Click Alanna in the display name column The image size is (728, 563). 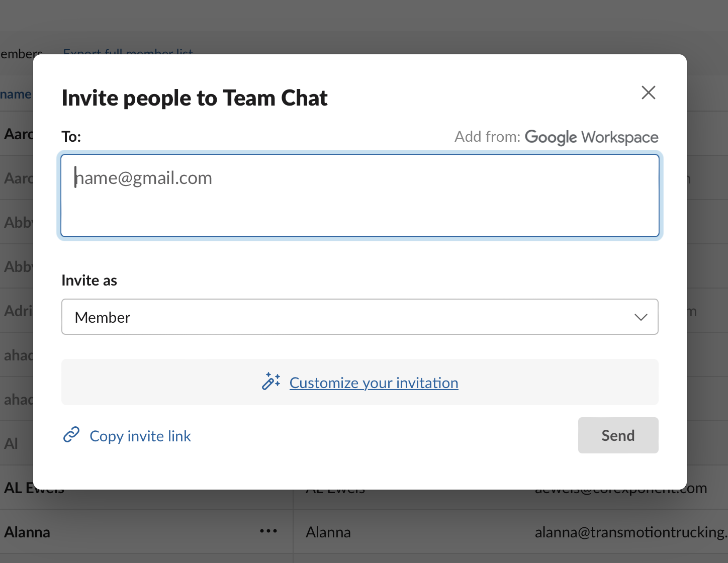click(328, 532)
